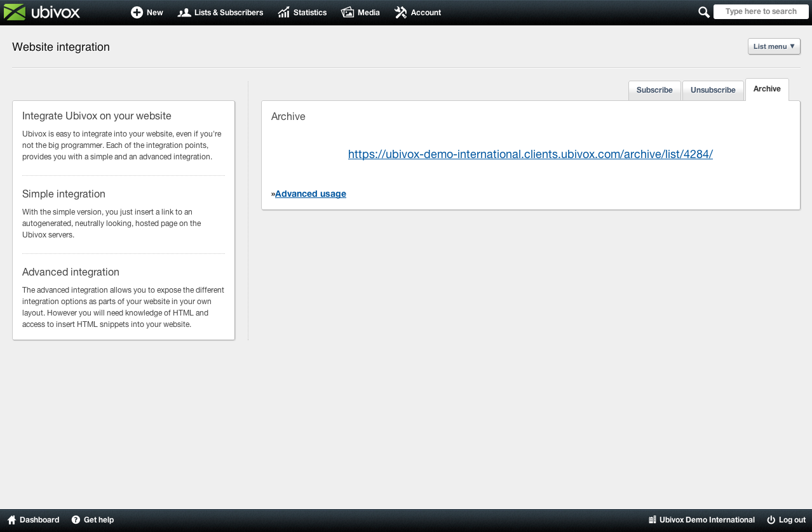The image size is (812, 532).
Task: Focus the 'Type here to search' field
Action: click(x=761, y=11)
